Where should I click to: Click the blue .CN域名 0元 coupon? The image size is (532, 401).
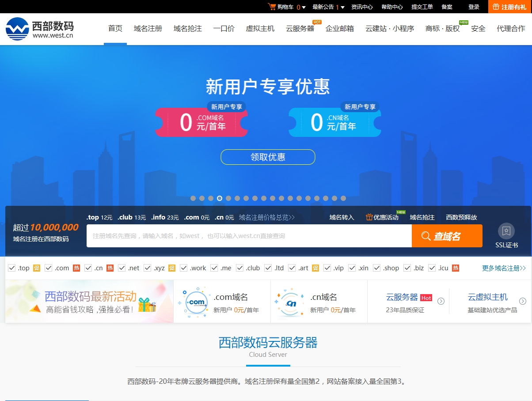coord(335,122)
